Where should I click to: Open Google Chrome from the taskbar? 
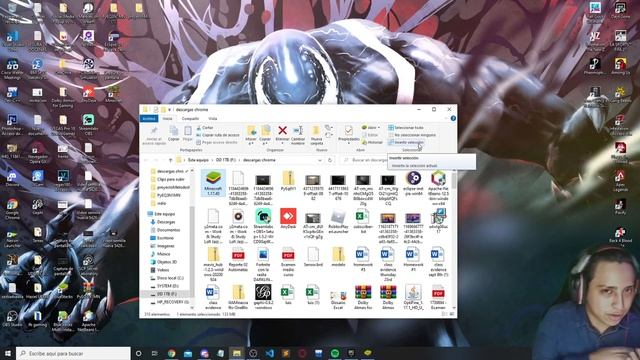click(171, 353)
